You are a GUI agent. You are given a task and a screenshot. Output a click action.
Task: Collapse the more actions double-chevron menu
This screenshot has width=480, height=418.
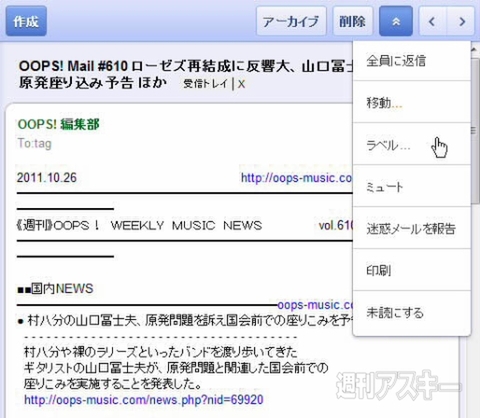pyautogui.click(x=396, y=21)
